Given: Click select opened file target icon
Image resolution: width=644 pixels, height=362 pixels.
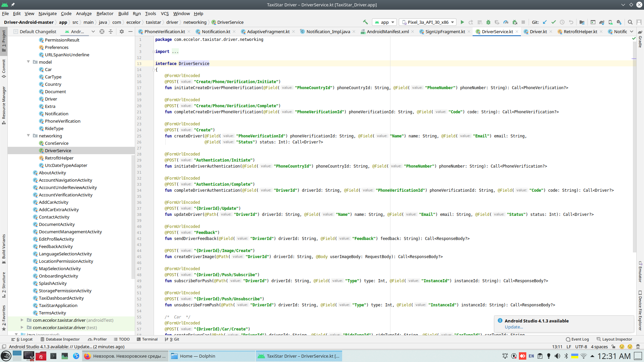Looking at the screenshot, I should (x=102, y=32).
